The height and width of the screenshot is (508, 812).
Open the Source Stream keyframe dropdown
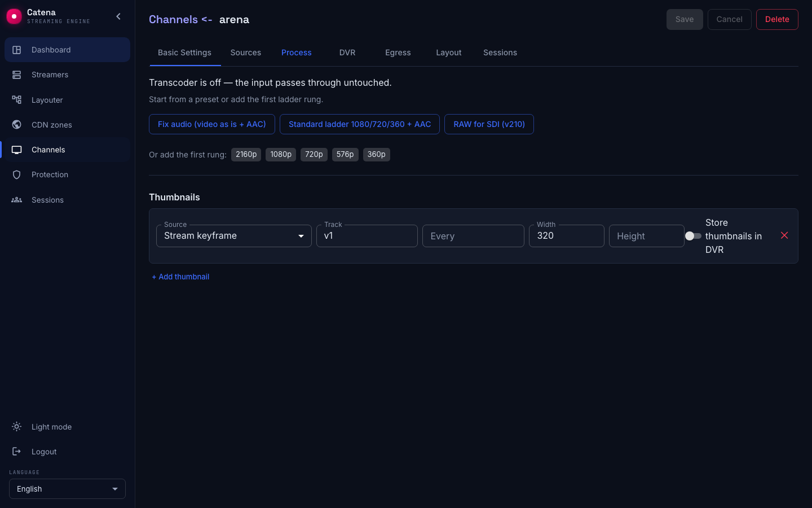tap(234, 236)
